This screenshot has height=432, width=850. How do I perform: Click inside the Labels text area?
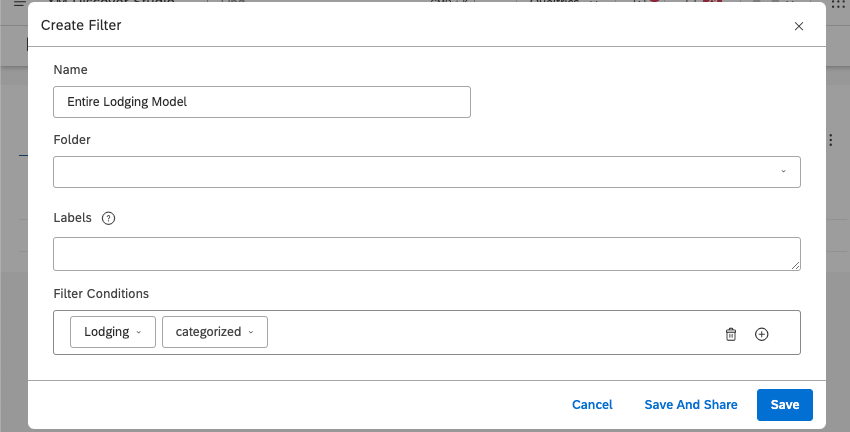[x=427, y=253]
